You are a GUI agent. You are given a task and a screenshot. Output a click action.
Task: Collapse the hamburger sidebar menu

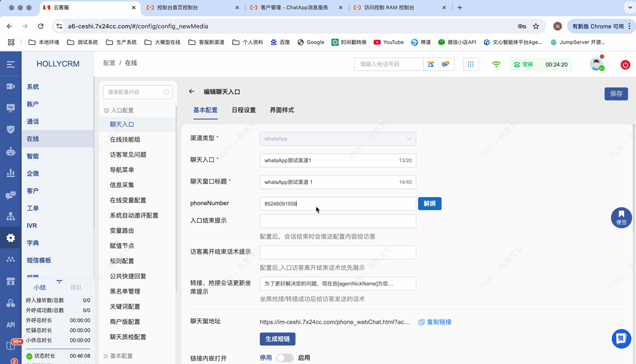click(11, 64)
